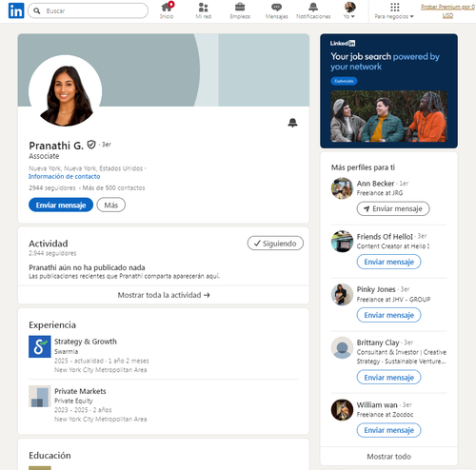Open Notificaciones bell in top bar
The width and height of the screenshot is (476, 470).
click(313, 10)
